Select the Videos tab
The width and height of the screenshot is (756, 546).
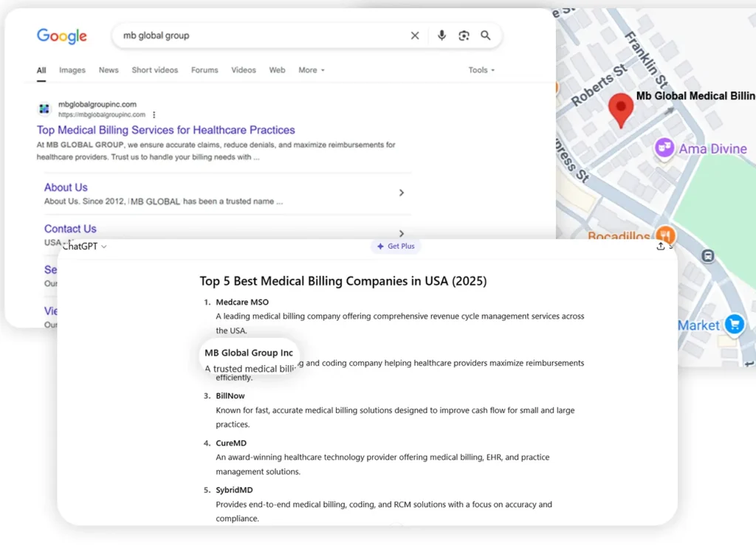(244, 70)
